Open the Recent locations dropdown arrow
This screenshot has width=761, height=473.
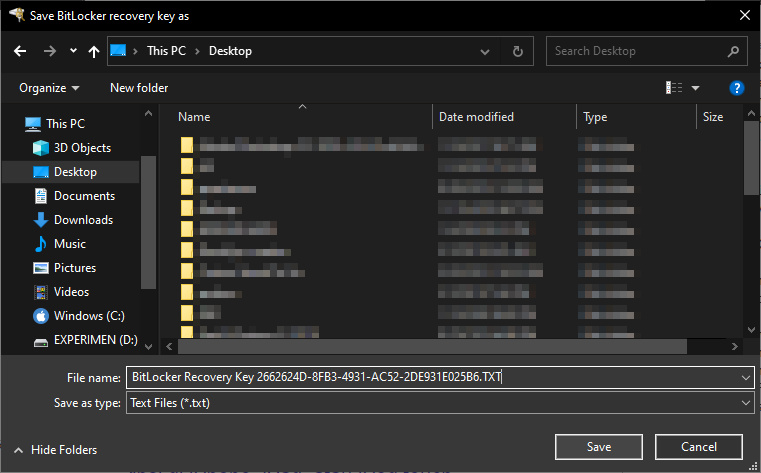pyautogui.click(x=73, y=51)
